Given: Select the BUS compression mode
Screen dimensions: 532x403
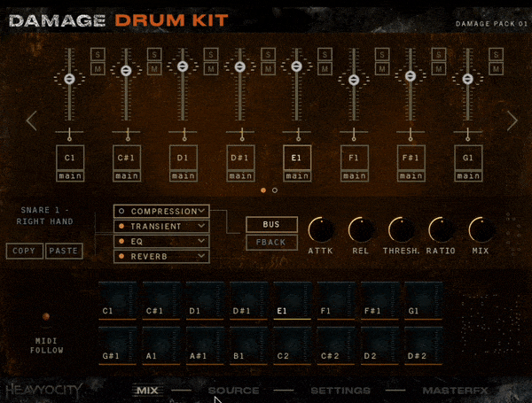Looking at the screenshot, I should click(x=271, y=224).
